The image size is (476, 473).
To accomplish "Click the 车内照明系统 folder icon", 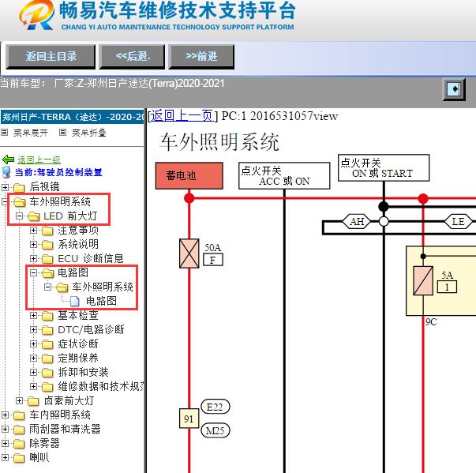I will [x=19, y=415].
